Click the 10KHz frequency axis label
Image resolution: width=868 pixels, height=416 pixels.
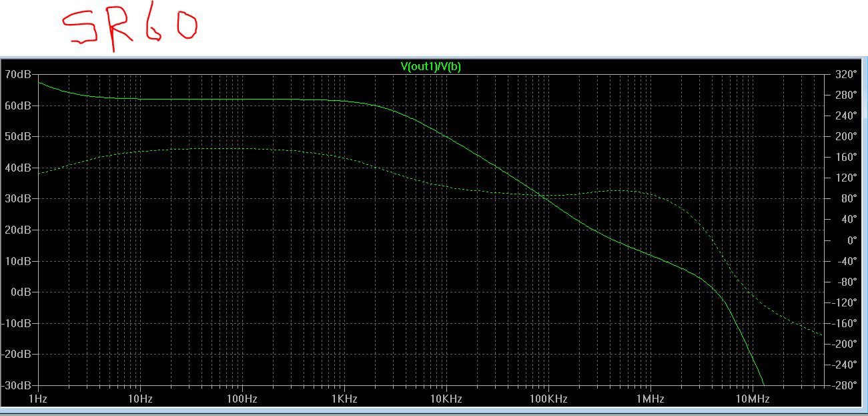point(446,399)
